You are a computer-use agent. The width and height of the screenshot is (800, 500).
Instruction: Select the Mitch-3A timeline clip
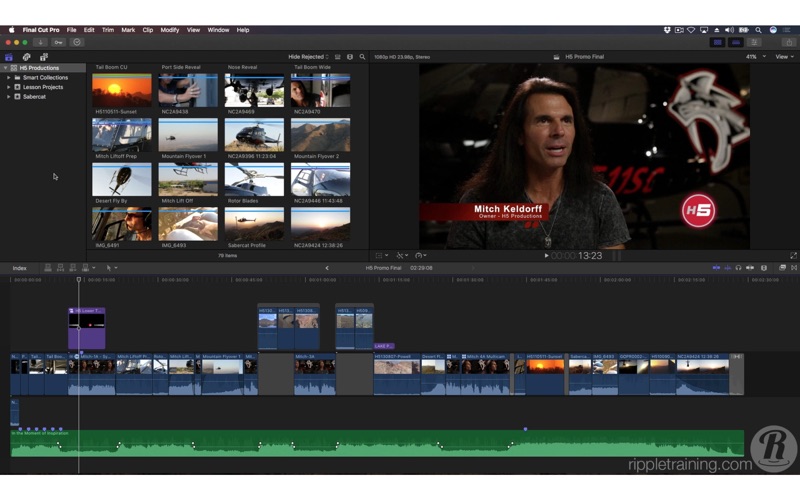coord(315,374)
